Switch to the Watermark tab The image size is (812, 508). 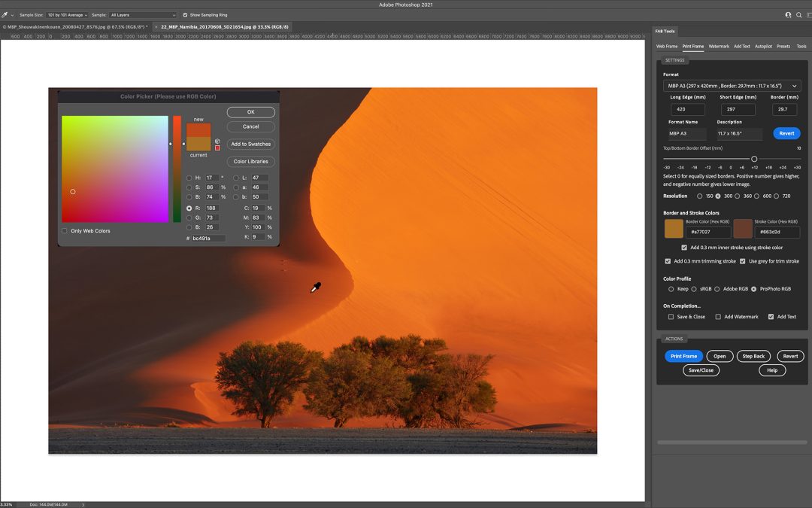click(718, 46)
